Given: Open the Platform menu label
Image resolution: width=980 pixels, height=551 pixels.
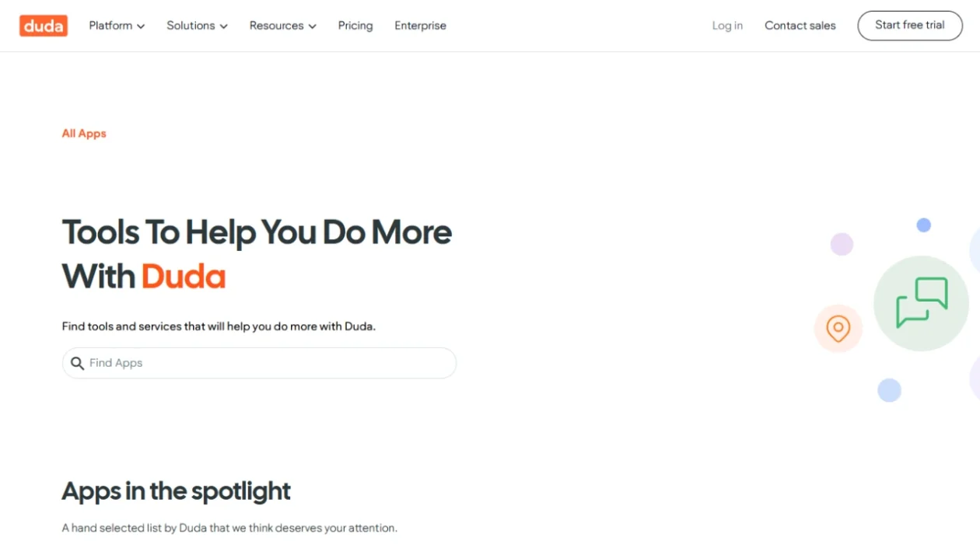Looking at the screenshot, I should 110,26.
